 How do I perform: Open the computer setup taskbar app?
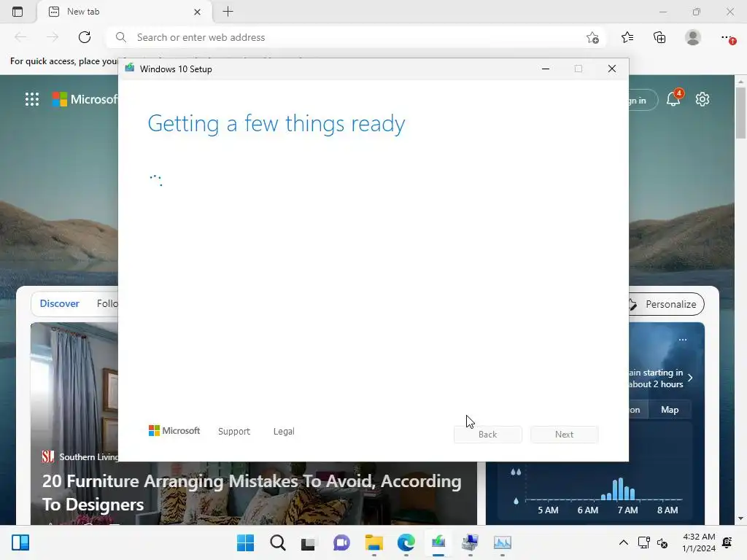pos(471,542)
